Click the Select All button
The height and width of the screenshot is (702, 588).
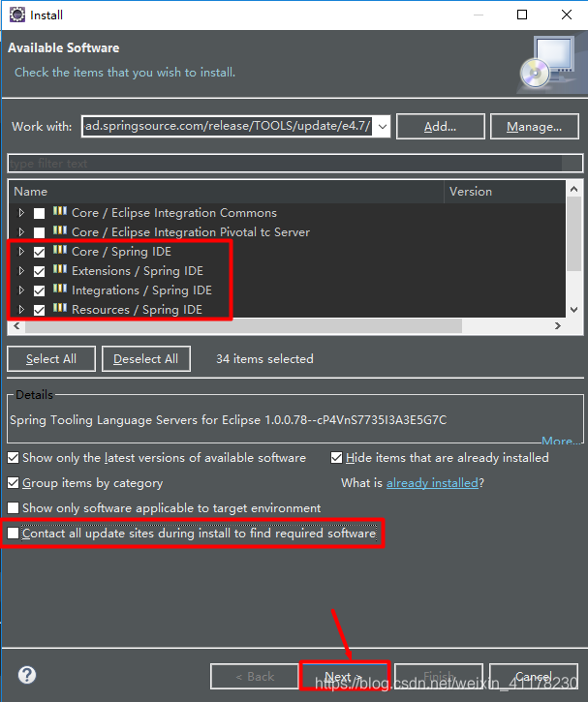(51, 358)
